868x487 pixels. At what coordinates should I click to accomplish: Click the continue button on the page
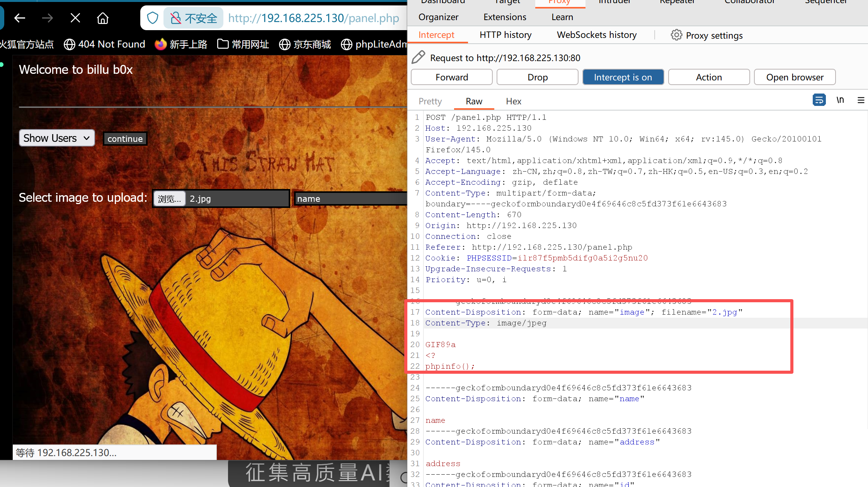click(125, 138)
